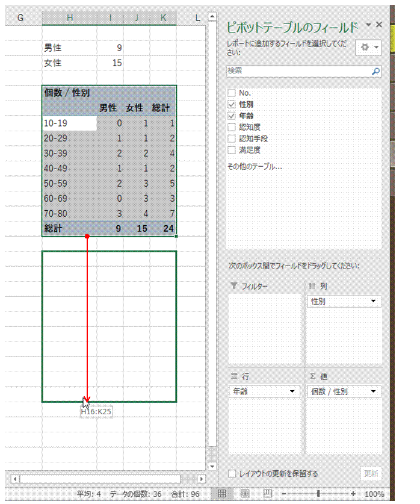Viewport: 420px width, 504px height.
Task: Click vertical scrollbar up arrow
Action: point(212,16)
